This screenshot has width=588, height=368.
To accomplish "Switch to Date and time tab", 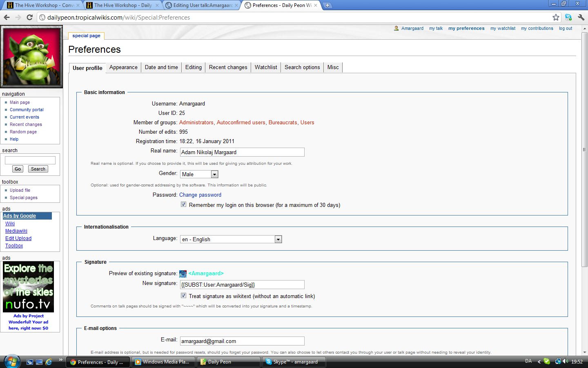I will 161,67.
